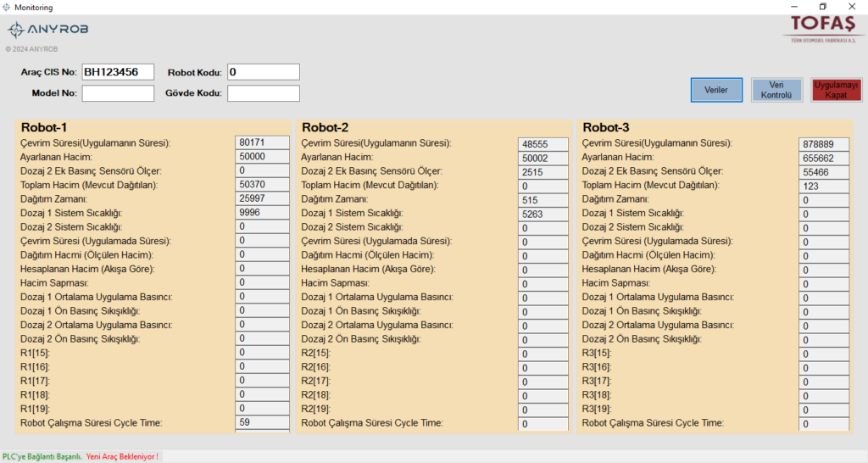This screenshot has height=463, width=868.
Task: Open the Veri Kontrolü button
Action: pos(776,90)
